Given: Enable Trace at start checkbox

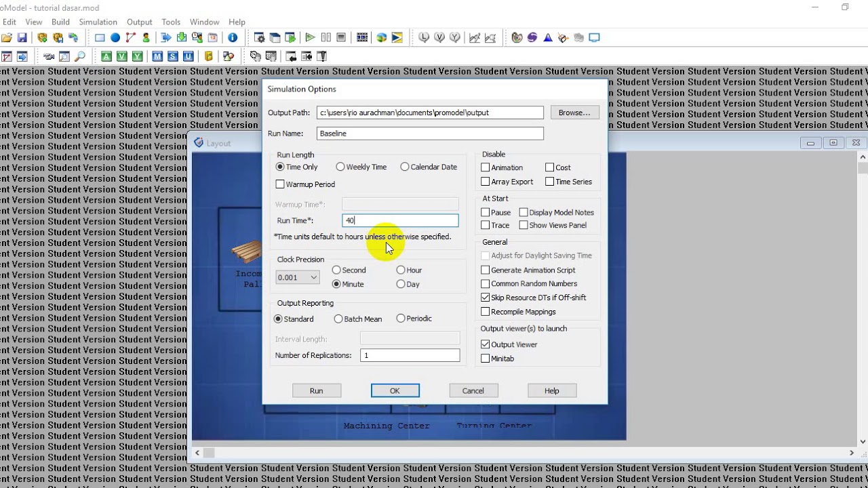Looking at the screenshot, I should [x=486, y=225].
